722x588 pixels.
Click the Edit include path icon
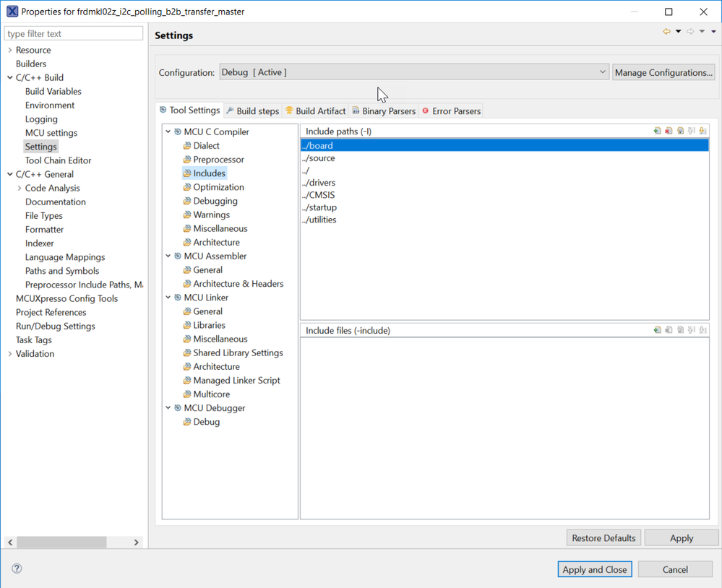[680, 131]
